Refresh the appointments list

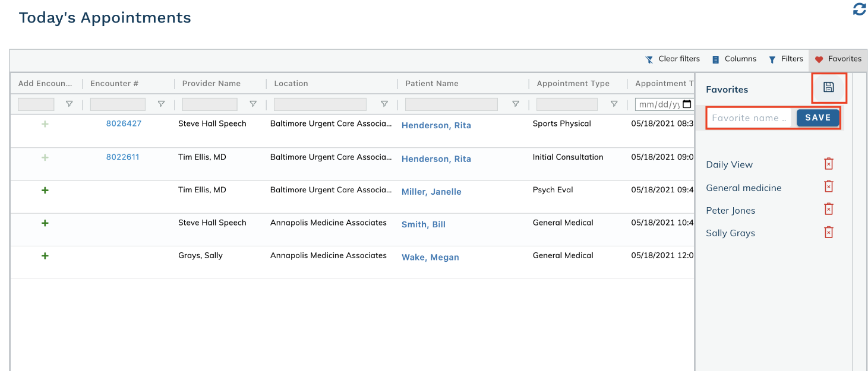[x=859, y=9]
